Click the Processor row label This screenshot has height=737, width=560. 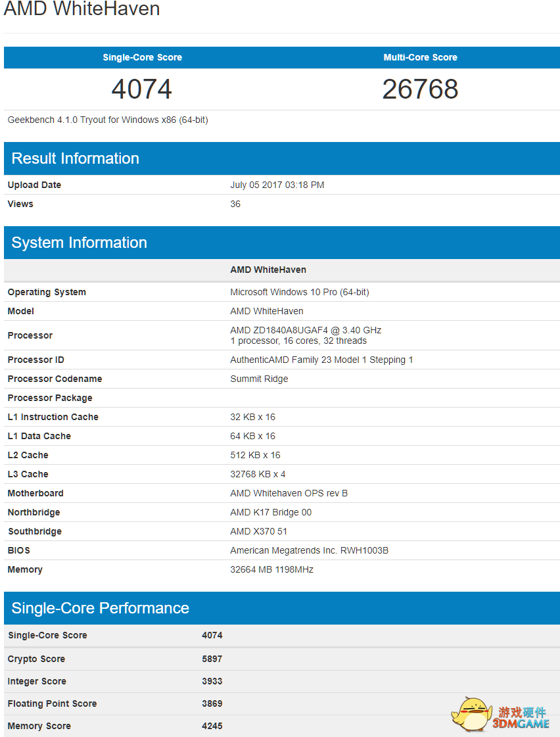point(30,335)
